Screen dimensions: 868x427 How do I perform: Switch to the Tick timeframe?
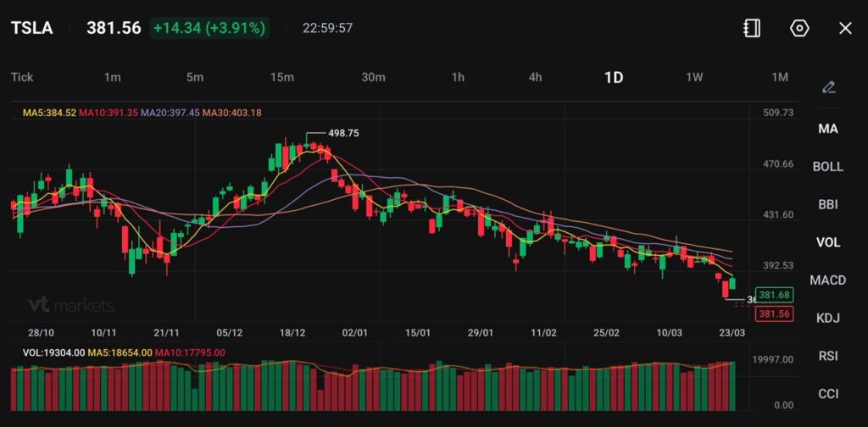[22, 77]
